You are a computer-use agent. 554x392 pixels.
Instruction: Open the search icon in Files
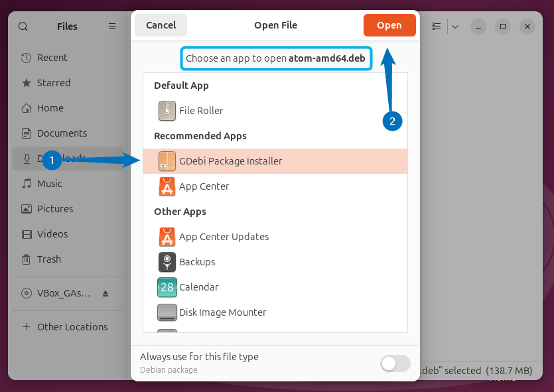pos(23,26)
